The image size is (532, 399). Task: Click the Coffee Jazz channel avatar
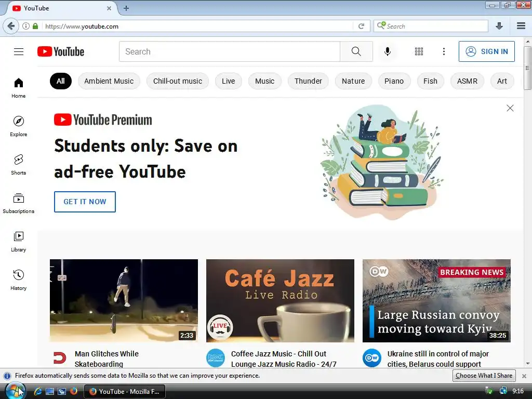tap(216, 358)
